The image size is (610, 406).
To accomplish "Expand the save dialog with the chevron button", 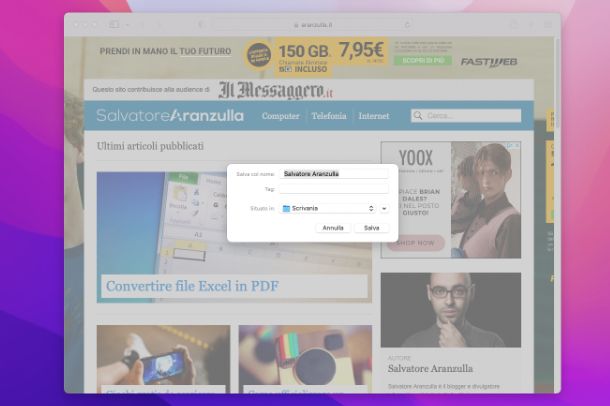I will point(384,209).
